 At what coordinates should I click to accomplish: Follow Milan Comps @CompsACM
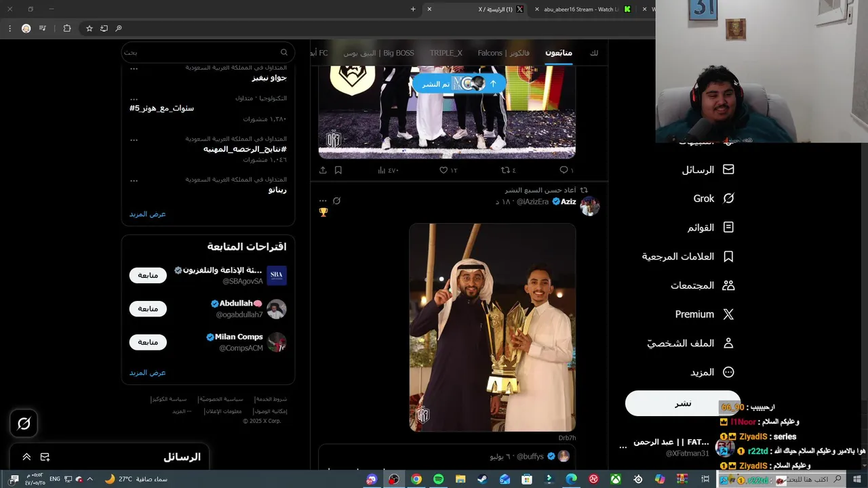[x=148, y=342]
